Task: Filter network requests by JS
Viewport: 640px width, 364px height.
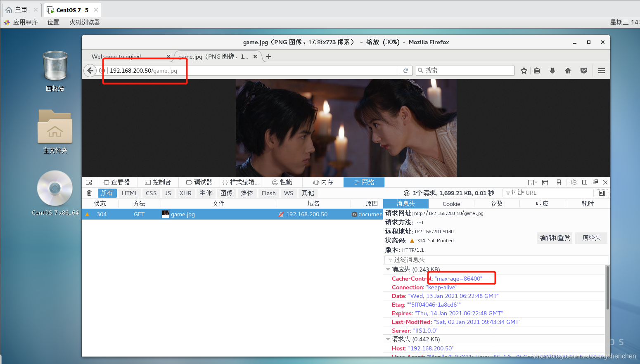Action: tap(168, 193)
